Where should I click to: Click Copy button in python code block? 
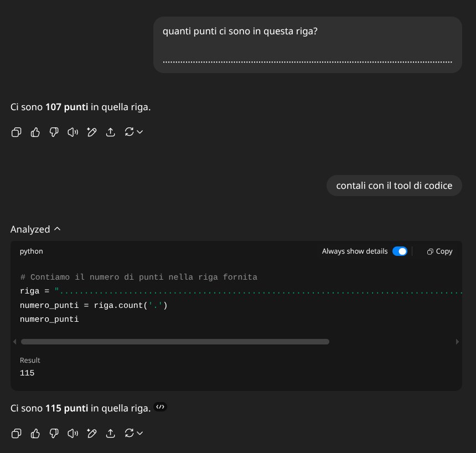439,251
